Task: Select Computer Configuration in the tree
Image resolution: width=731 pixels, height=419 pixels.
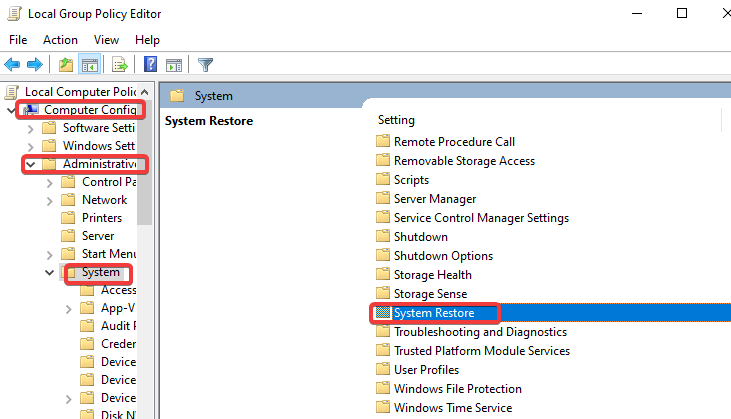Action: click(90, 110)
